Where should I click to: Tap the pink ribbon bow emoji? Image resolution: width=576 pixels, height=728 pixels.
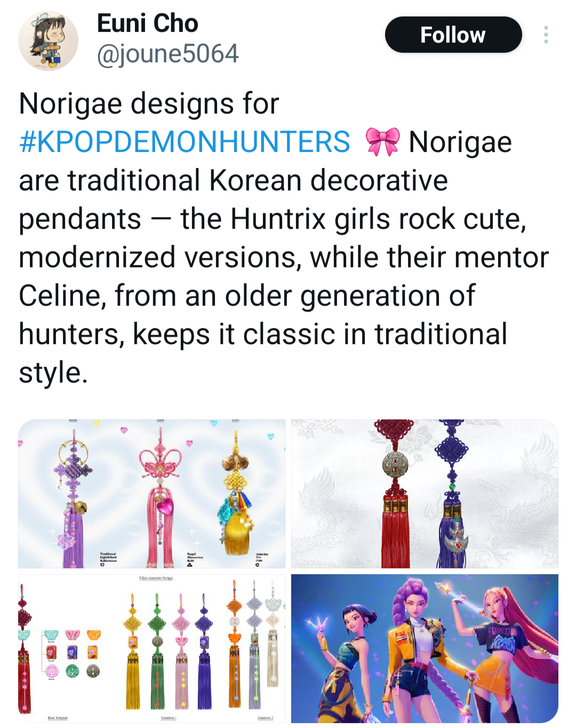382,142
